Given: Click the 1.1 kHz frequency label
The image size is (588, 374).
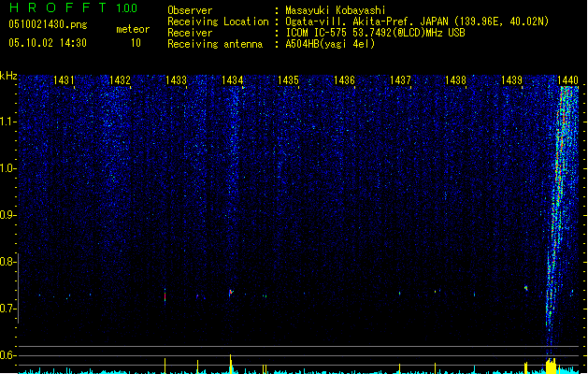Looking at the screenshot, I should 7,122.
